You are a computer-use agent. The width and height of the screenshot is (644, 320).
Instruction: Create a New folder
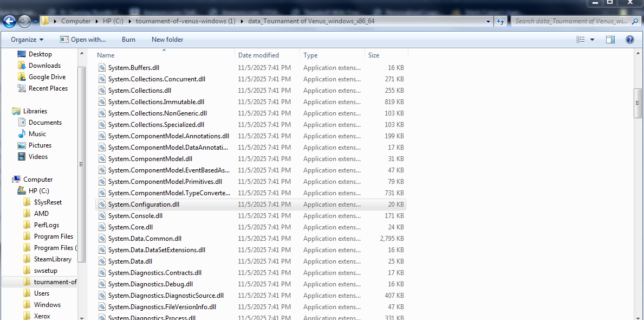click(x=167, y=40)
